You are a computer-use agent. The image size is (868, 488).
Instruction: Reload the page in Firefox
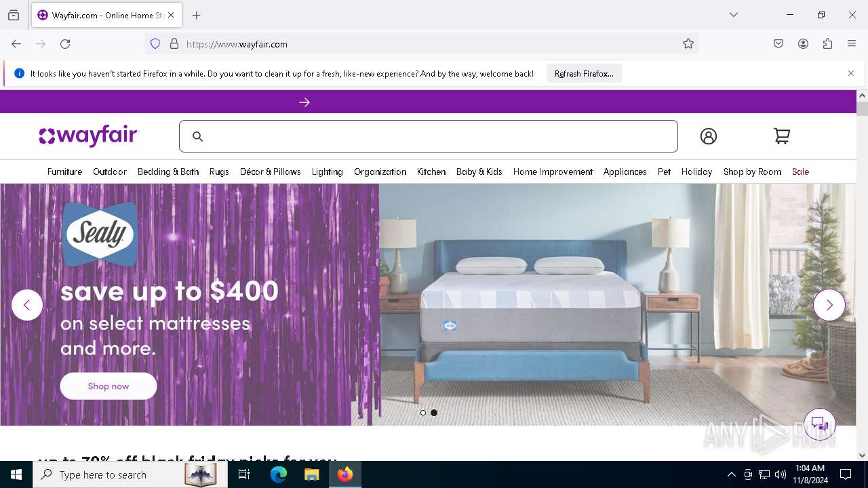click(x=65, y=44)
